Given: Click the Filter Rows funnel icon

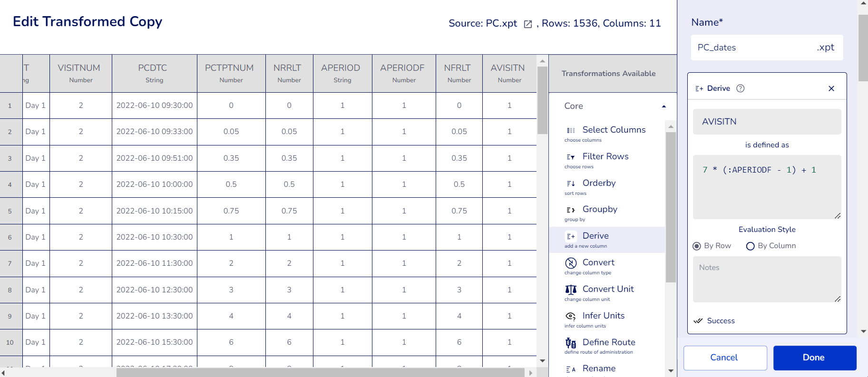Looking at the screenshot, I should tap(571, 157).
